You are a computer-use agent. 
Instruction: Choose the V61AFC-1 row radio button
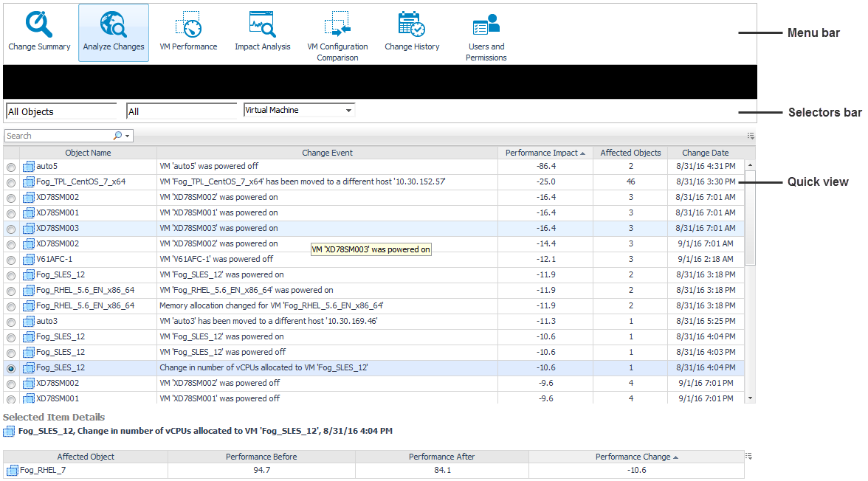point(10,260)
